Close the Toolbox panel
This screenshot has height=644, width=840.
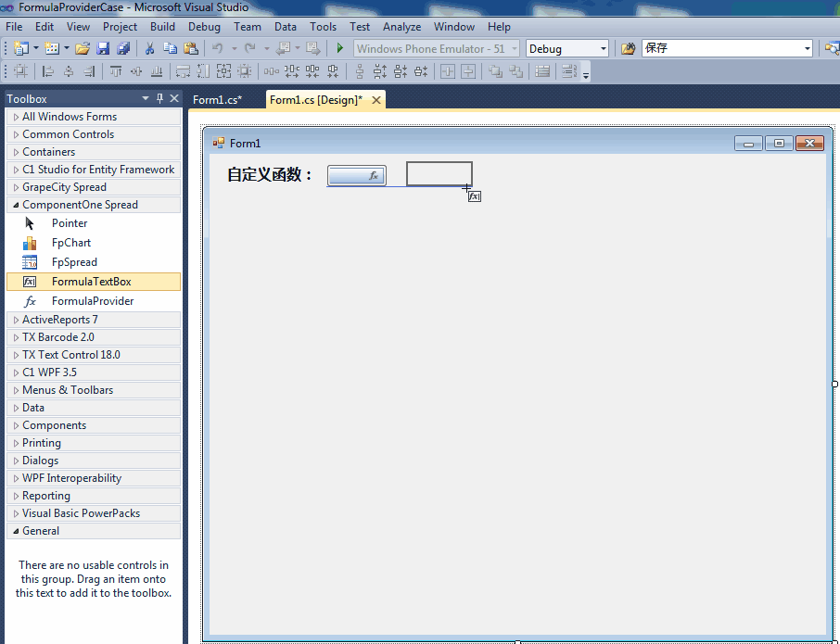coord(174,98)
